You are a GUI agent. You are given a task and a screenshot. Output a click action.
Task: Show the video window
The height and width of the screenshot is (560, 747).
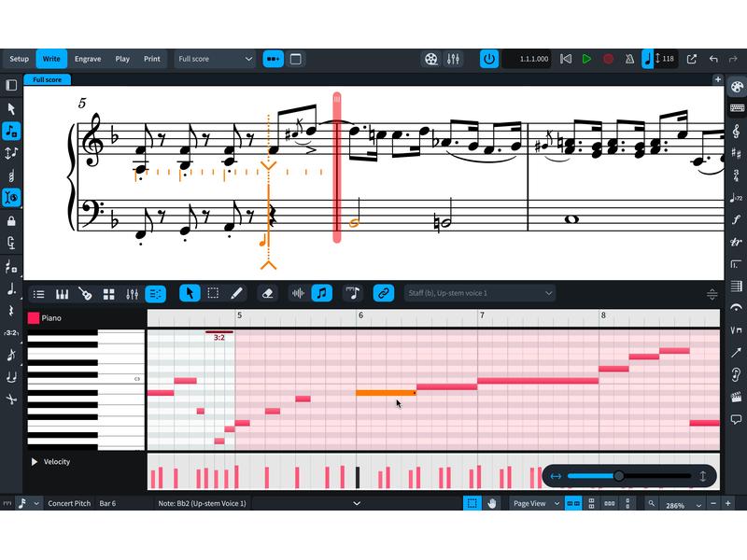click(x=431, y=59)
